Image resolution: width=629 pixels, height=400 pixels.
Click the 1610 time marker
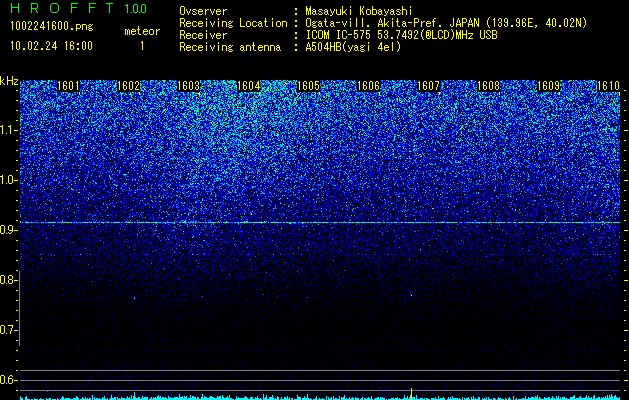click(x=608, y=86)
